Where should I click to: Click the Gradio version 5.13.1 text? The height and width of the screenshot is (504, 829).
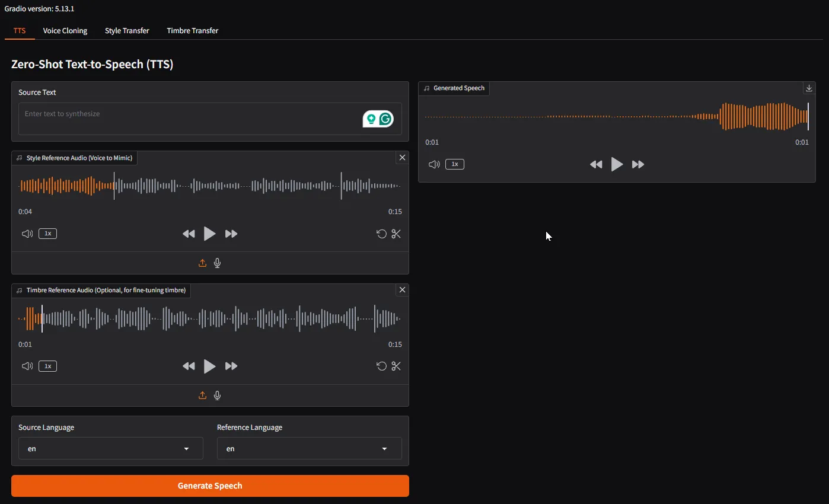(39, 9)
